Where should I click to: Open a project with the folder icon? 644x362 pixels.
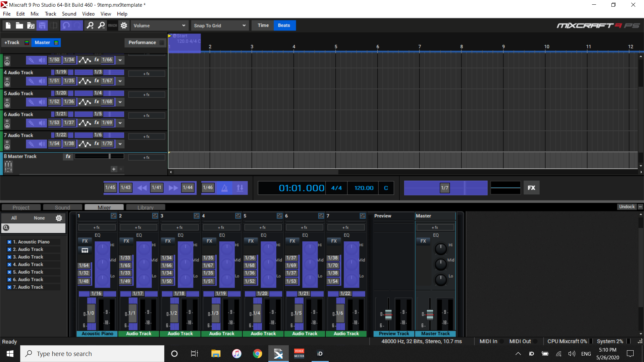click(x=19, y=25)
